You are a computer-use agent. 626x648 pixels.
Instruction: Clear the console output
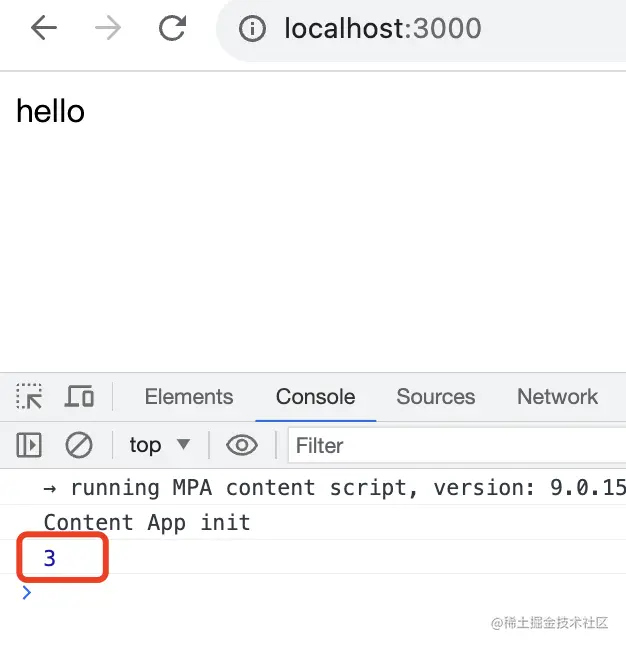pos(79,445)
